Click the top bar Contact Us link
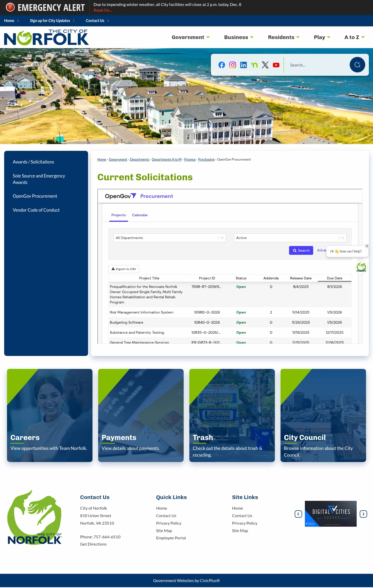The width and height of the screenshot is (373, 588). [95, 21]
